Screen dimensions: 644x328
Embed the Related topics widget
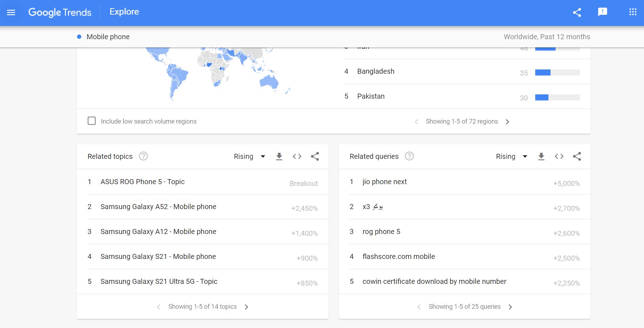point(297,156)
